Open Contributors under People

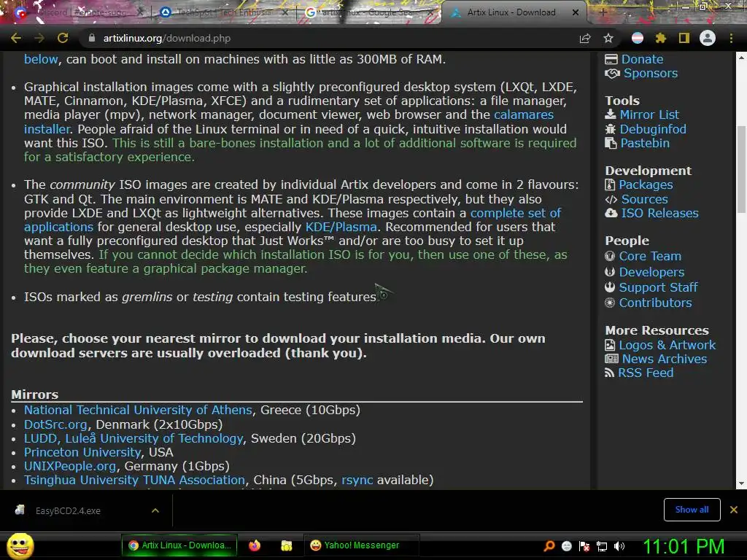pos(655,303)
